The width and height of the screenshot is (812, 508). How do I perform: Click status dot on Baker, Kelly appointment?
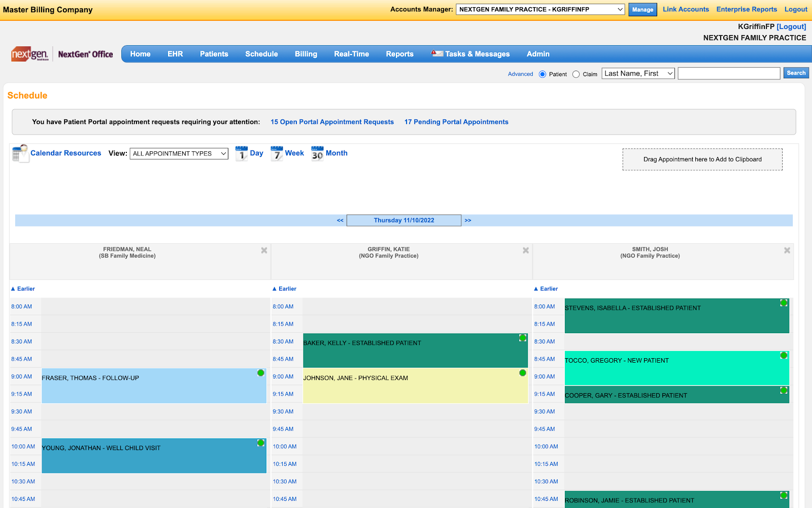(523, 338)
